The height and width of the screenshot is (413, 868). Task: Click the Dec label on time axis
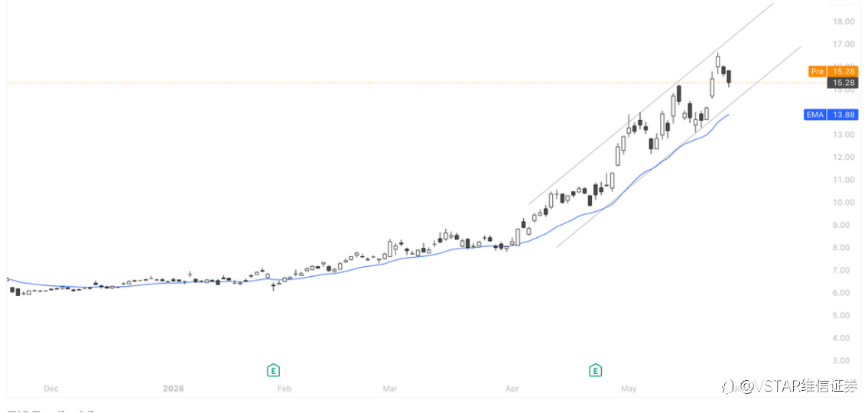tap(51, 389)
